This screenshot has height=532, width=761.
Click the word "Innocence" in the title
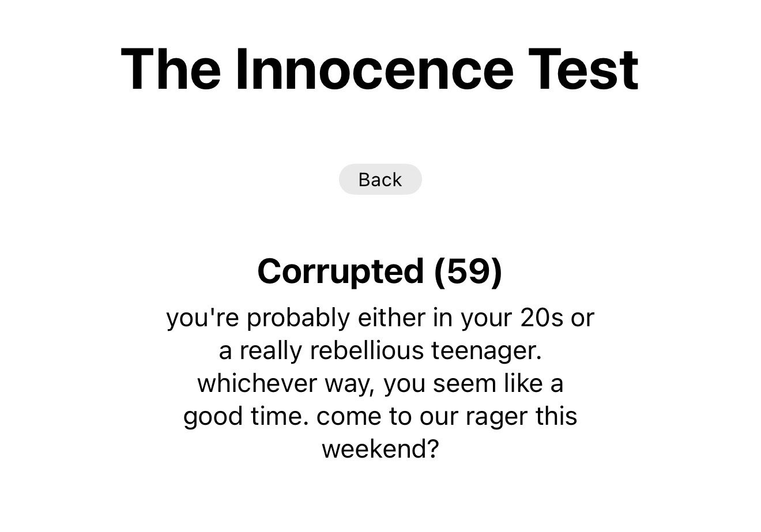click(x=374, y=69)
